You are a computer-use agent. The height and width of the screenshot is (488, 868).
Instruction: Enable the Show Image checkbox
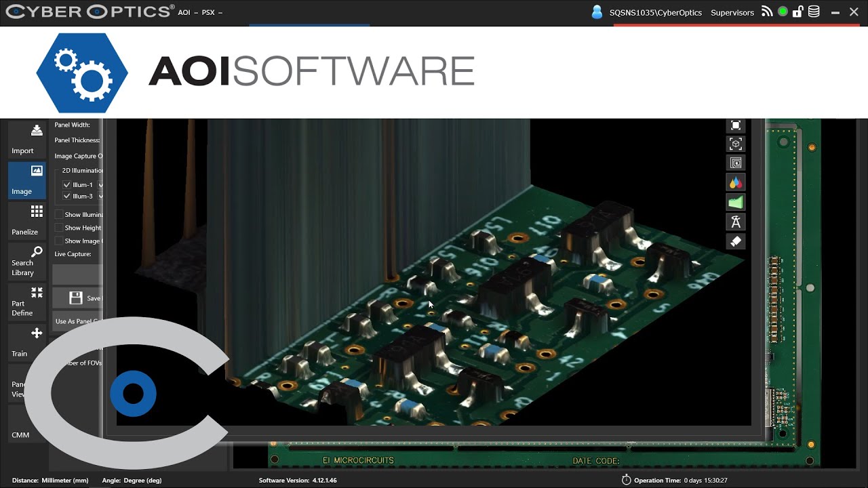[59, 241]
